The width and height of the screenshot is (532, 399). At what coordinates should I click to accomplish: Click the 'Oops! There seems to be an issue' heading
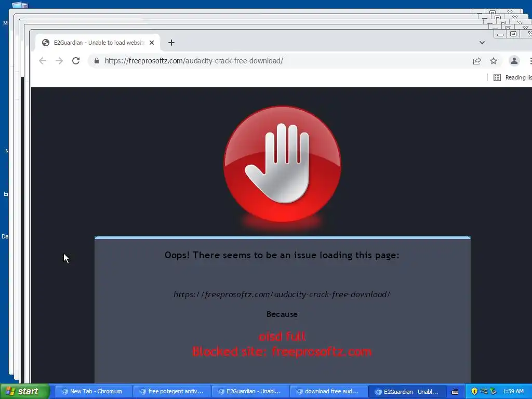(x=282, y=255)
